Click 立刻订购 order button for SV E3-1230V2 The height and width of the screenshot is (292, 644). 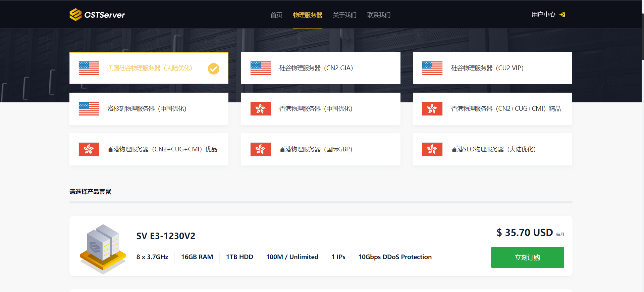click(527, 257)
